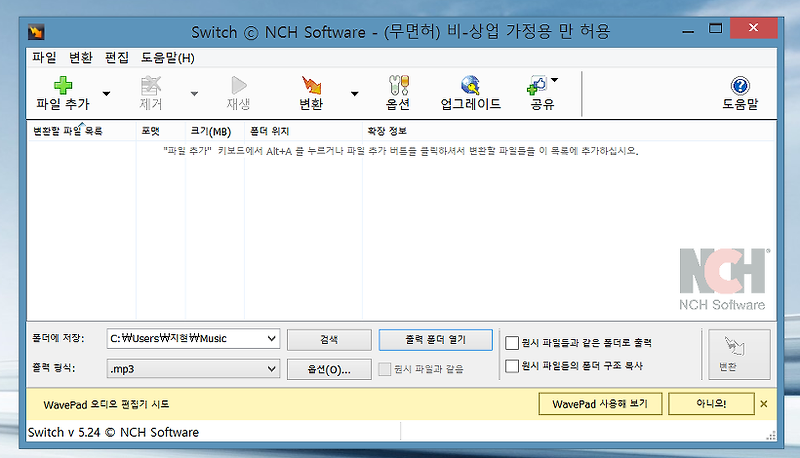This screenshot has width=800, height=458.
Task: Open the save folder path combo box
Action: (x=193, y=338)
